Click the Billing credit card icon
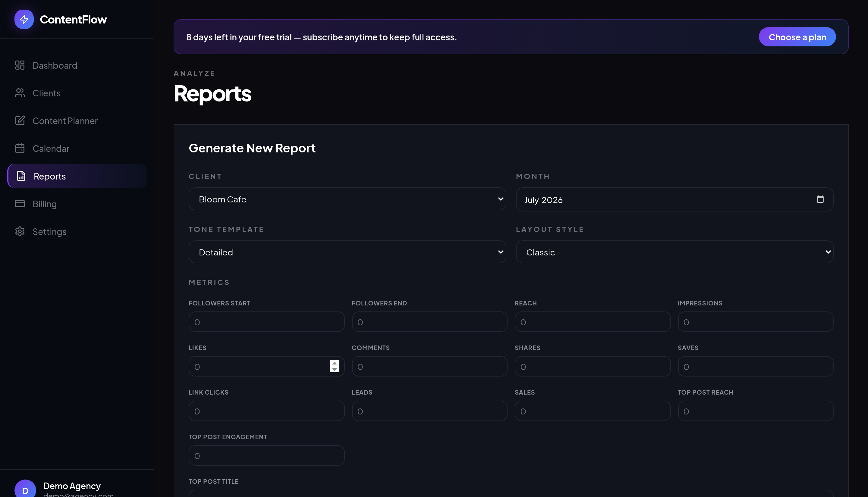868x497 pixels. 20,204
